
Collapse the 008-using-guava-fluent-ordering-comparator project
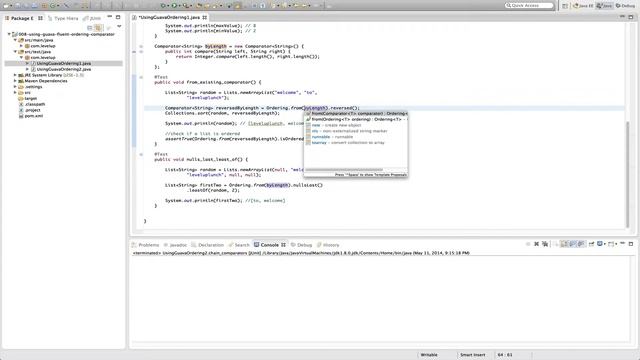coord(9,34)
